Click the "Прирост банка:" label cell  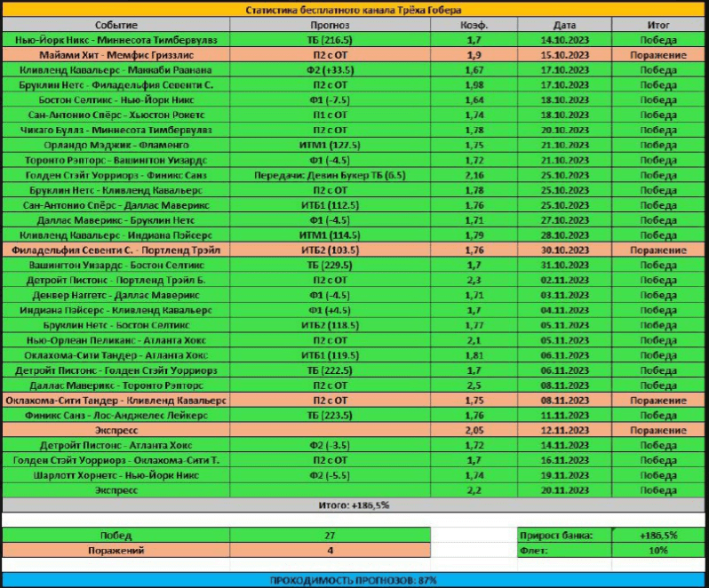564,536
